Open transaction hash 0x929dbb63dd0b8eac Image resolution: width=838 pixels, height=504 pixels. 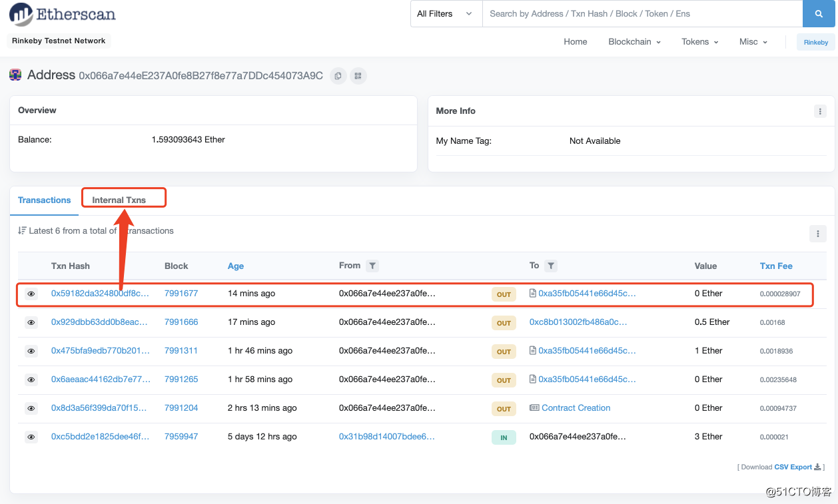click(x=101, y=322)
